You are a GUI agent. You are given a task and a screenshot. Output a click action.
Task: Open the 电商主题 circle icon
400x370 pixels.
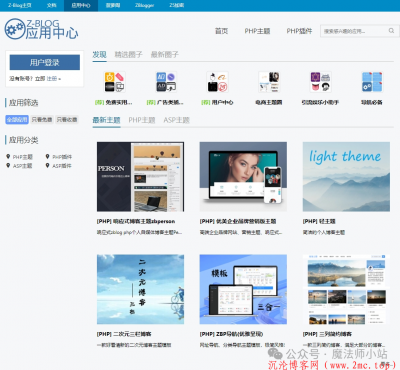(269, 82)
